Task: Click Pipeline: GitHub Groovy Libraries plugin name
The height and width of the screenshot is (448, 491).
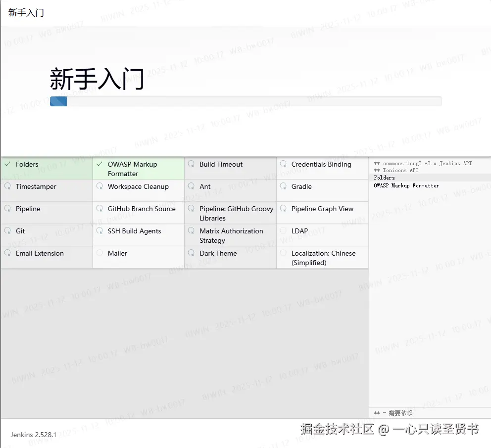Action: (237, 213)
